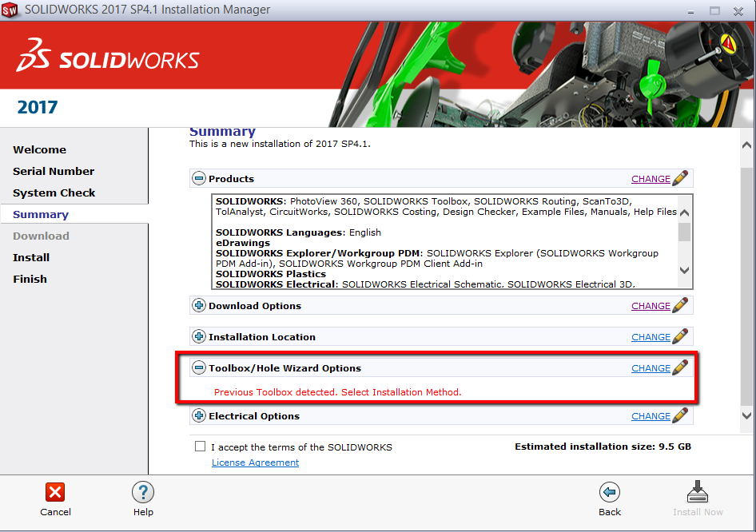Click the pencil icon beside Electrical Options CHANGE

(x=680, y=415)
